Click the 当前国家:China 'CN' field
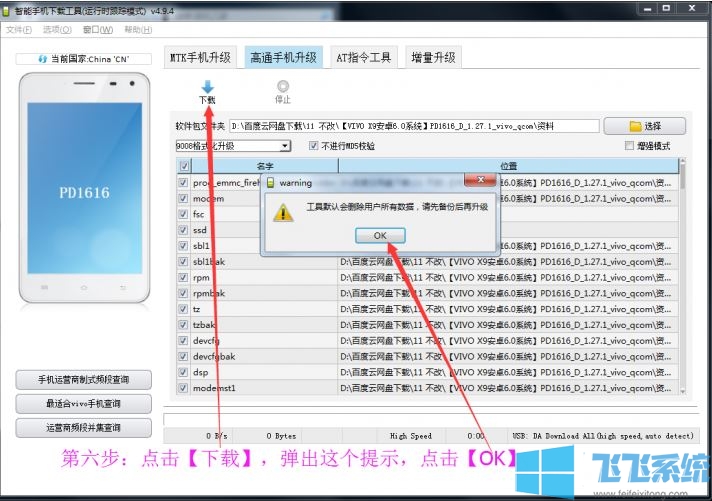 point(84,59)
